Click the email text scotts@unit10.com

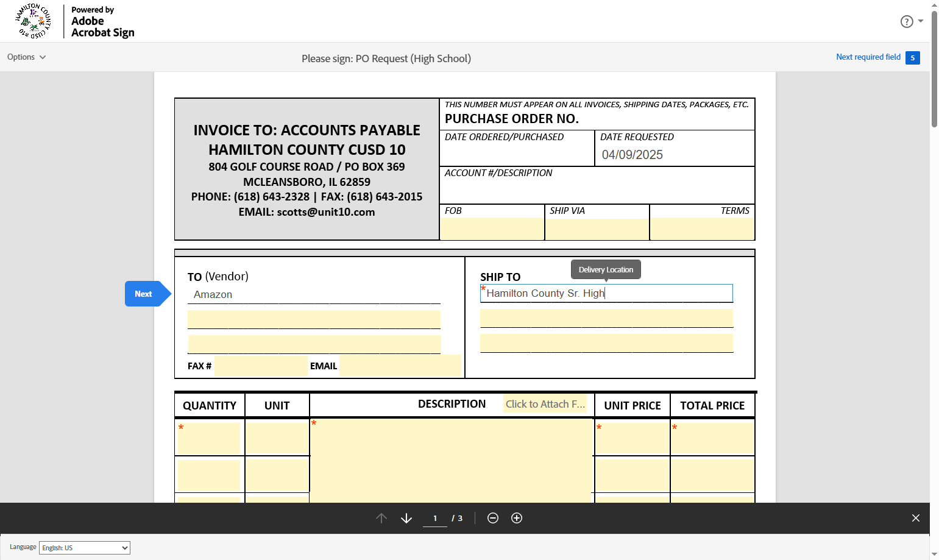326,212
